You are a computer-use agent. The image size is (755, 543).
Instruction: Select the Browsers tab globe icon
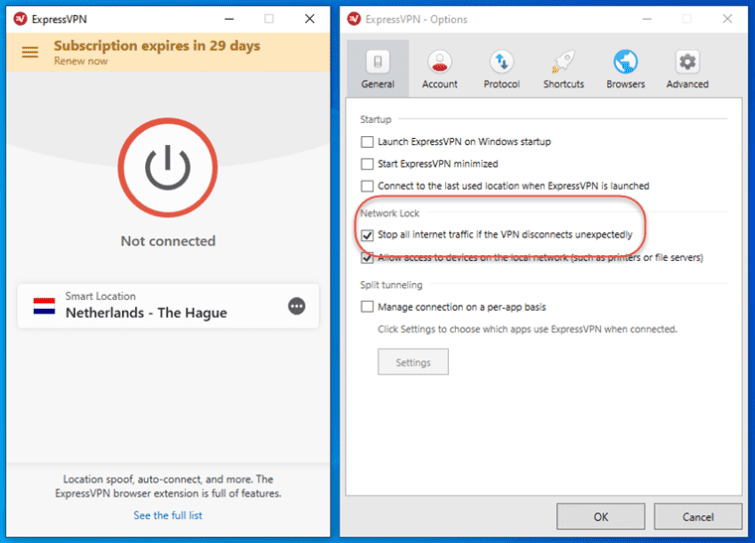[x=625, y=68]
